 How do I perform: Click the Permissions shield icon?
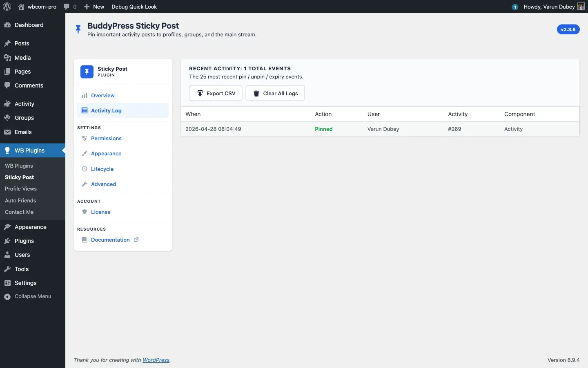pos(85,138)
